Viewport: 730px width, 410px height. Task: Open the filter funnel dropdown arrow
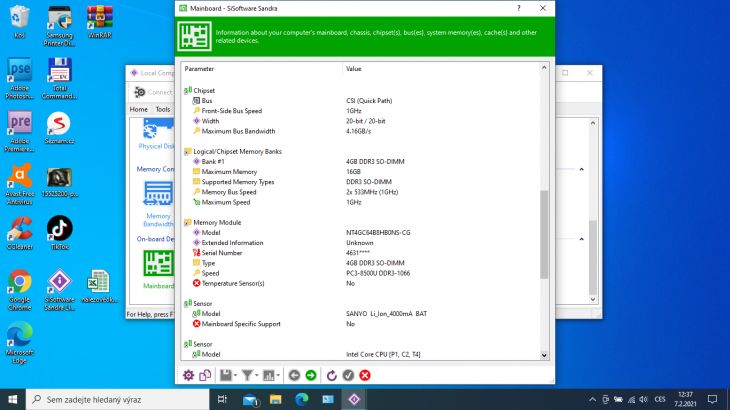[257, 376]
